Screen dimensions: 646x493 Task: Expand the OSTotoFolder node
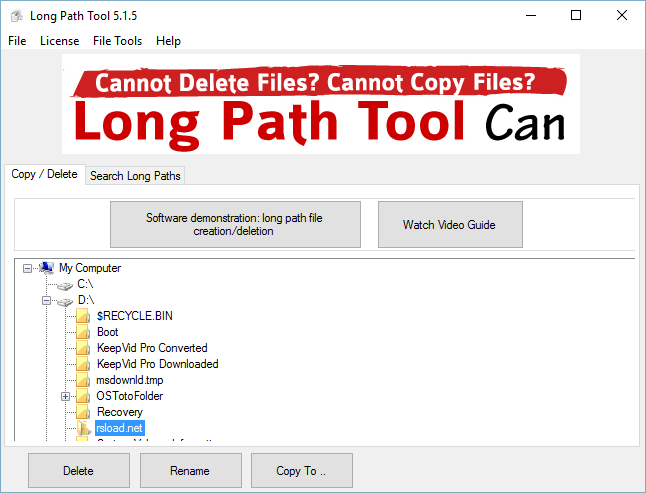click(x=66, y=397)
